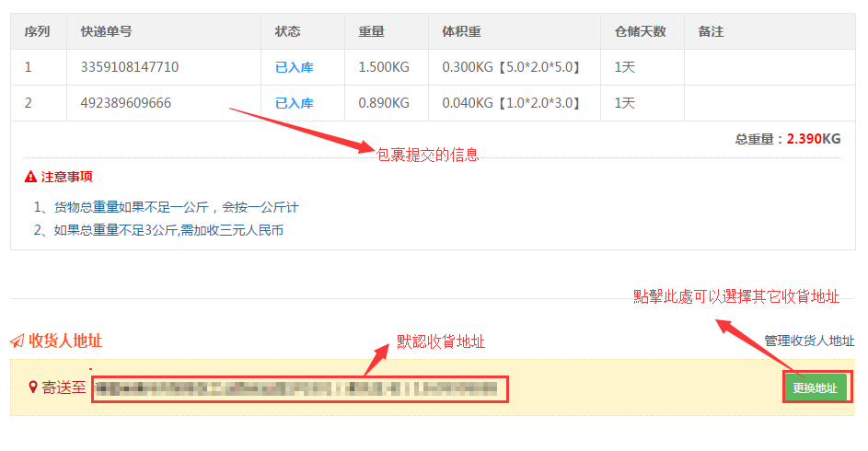Click the 快递单号 column header
This screenshot has width=868, height=451.
pos(106,32)
